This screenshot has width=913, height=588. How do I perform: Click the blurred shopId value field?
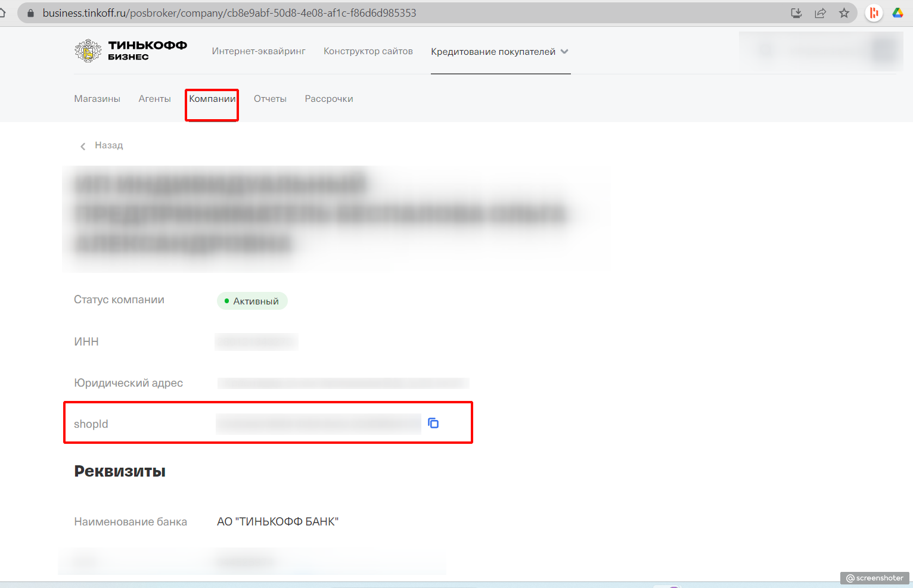(318, 424)
